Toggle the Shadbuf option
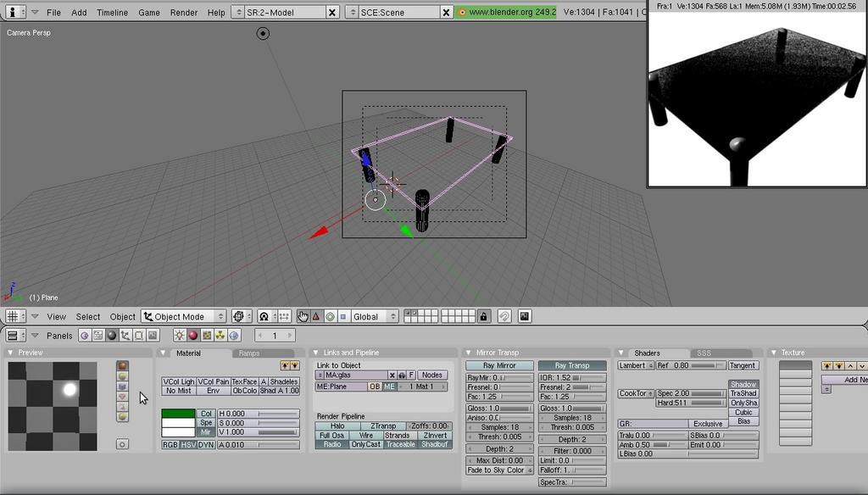The height and width of the screenshot is (495, 868). pos(435,444)
